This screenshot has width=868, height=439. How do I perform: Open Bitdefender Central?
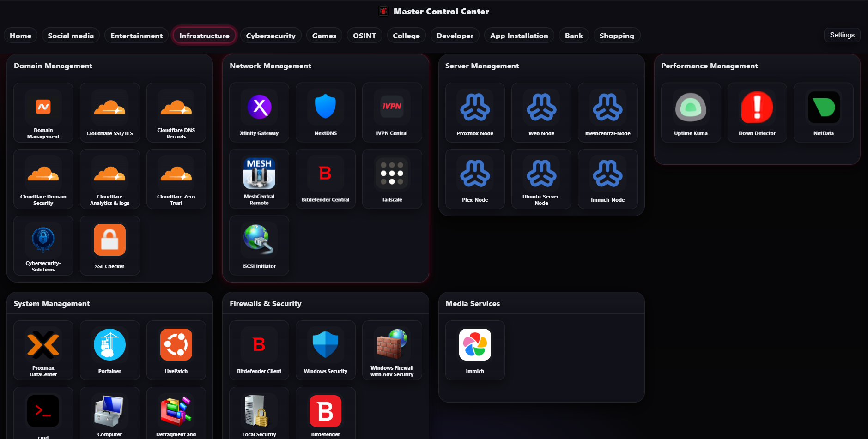click(326, 179)
